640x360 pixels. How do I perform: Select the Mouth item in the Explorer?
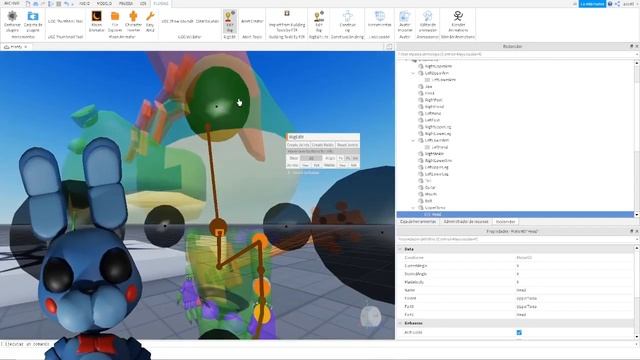click(430, 194)
